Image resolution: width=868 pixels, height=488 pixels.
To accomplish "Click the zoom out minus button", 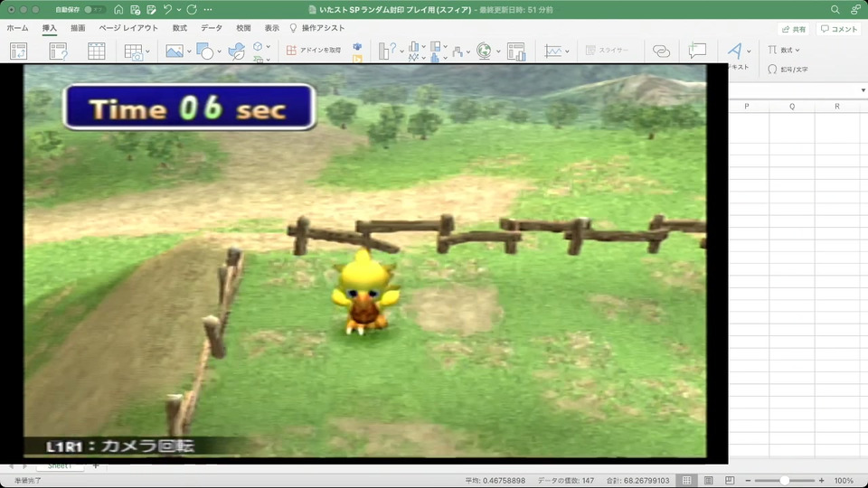I will tap(748, 481).
